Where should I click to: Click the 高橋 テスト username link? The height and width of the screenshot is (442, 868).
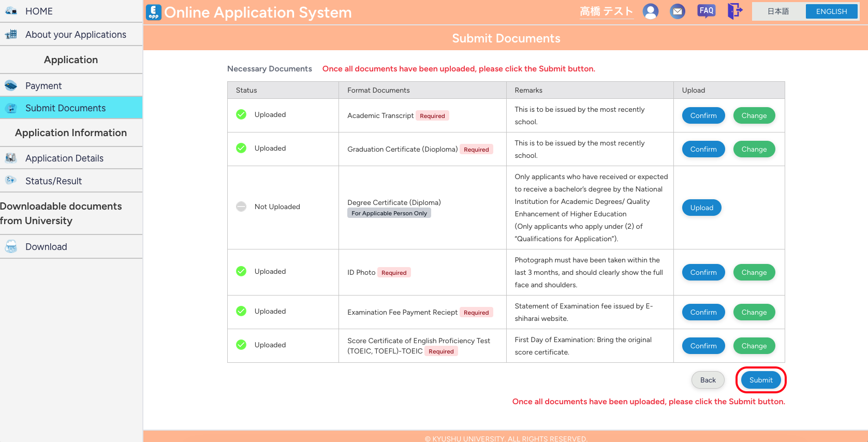tap(606, 11)
